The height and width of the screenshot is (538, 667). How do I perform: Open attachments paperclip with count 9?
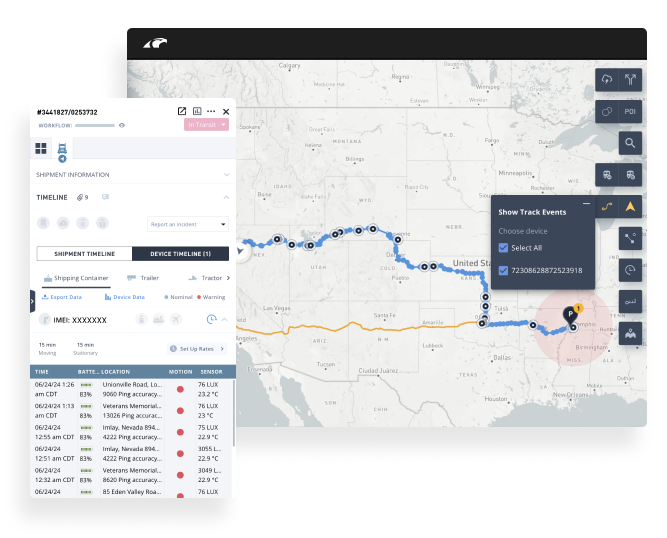[x=83, y=197]
